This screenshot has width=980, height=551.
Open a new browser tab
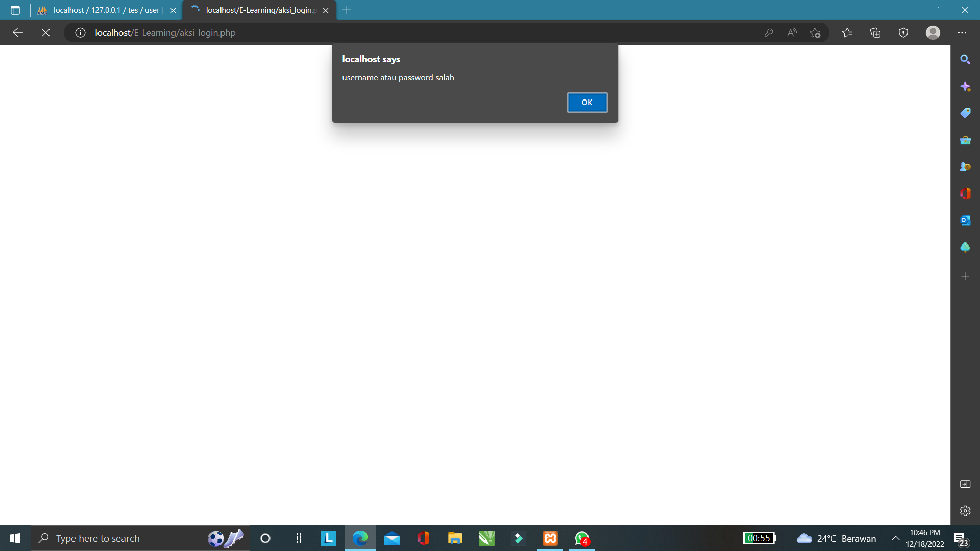pos(347,10)
